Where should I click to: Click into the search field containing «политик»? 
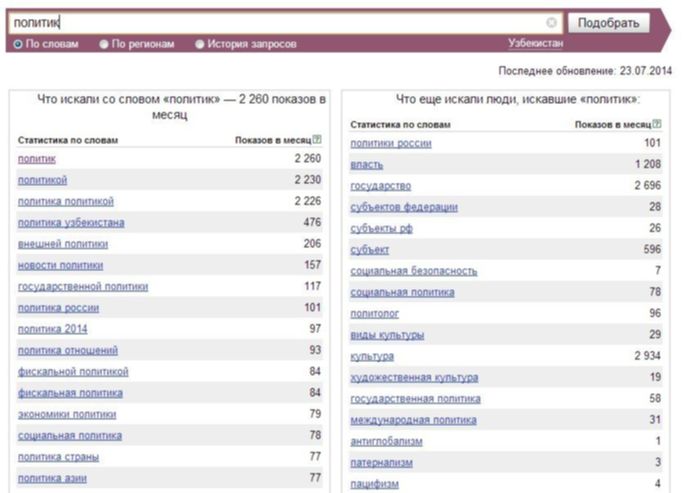click(x=280, y=22)
